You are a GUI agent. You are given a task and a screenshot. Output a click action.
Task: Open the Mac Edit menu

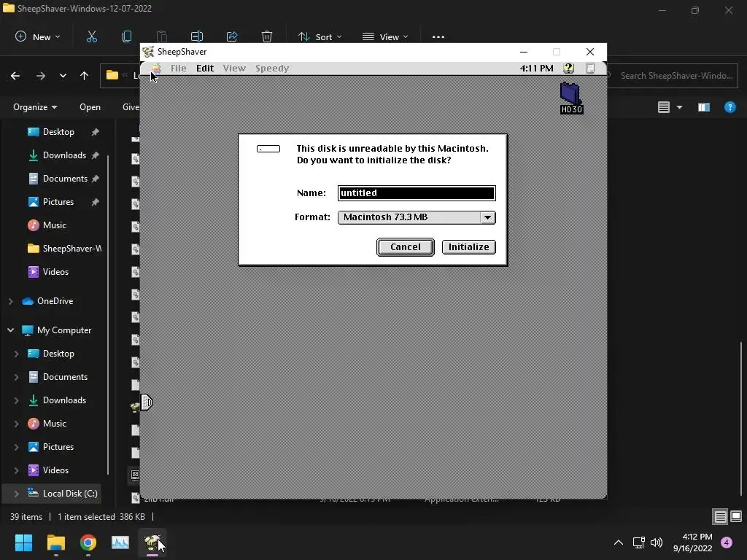[x=205, y=68]
